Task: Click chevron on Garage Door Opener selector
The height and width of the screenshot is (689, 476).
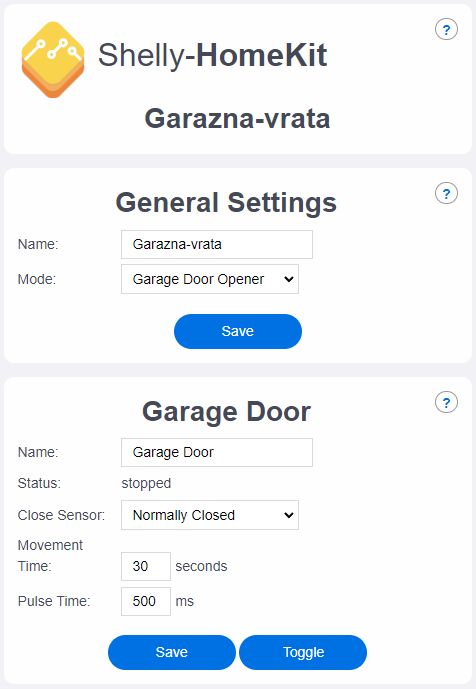Action: point(288,279)
